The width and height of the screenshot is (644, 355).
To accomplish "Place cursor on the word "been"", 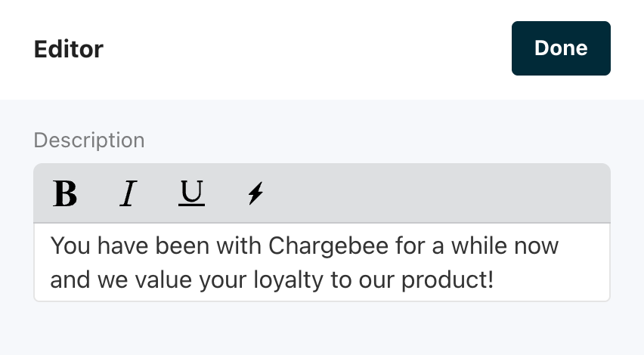I will pos(171,246).
